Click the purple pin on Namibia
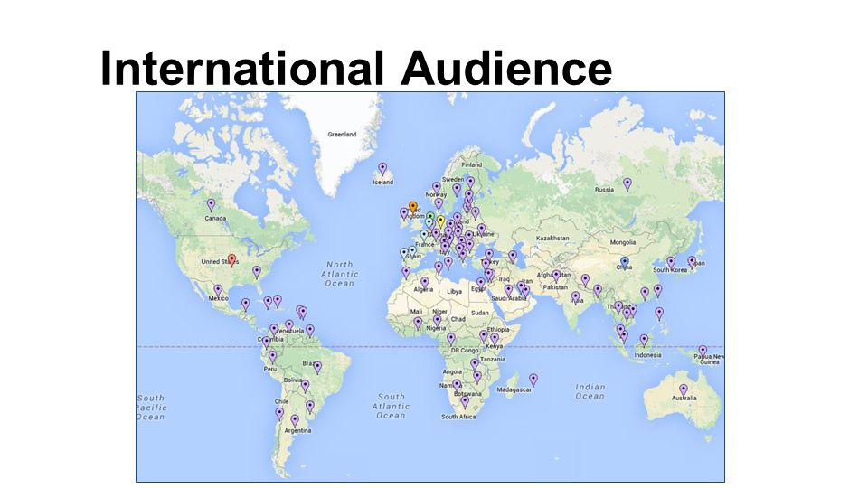Viewport: 868px width, 488px height. tap(457, 385)
